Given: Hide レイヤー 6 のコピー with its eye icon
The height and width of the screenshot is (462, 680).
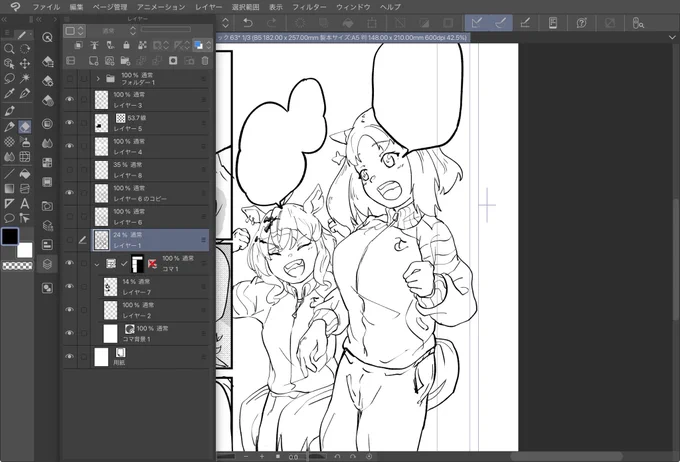Looking at the screenshot, I should tap(69, 193).
